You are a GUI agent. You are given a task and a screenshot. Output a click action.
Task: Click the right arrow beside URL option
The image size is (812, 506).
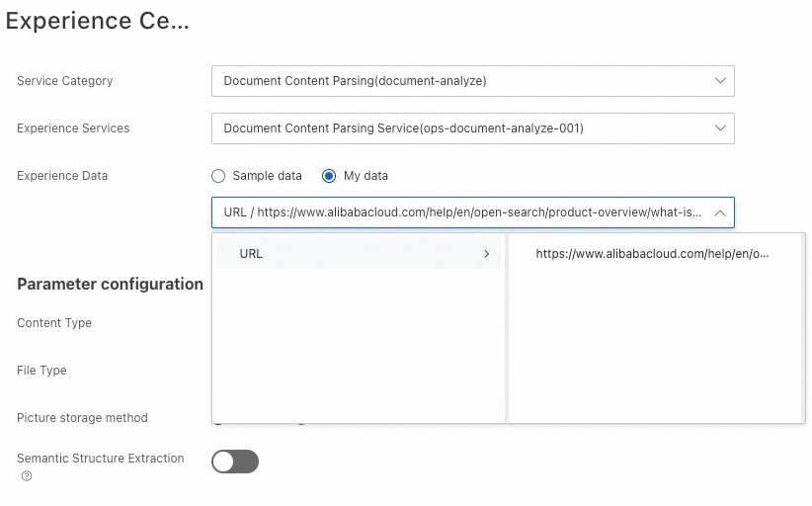click(x=487, y=254)
